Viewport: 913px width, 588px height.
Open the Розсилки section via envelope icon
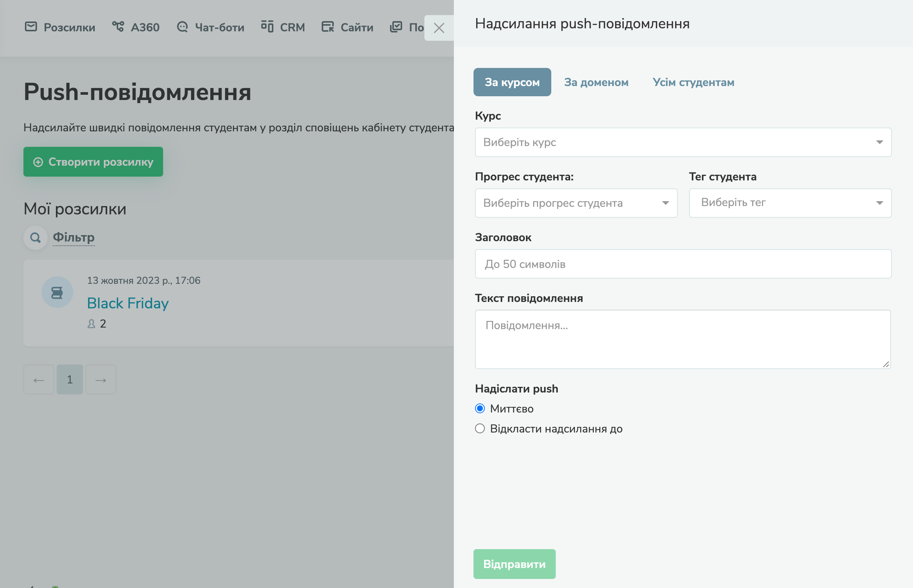pyautogui.click(x=32, y=27)
